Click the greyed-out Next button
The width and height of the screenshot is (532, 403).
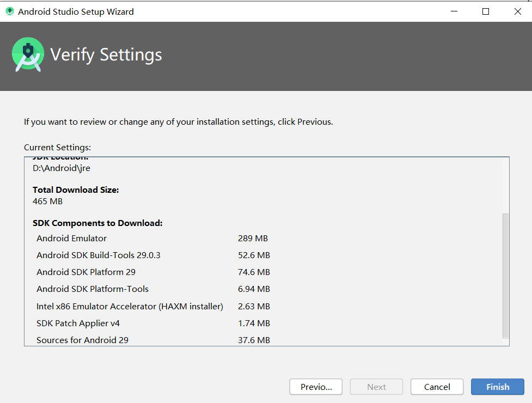tap(376, 387)
